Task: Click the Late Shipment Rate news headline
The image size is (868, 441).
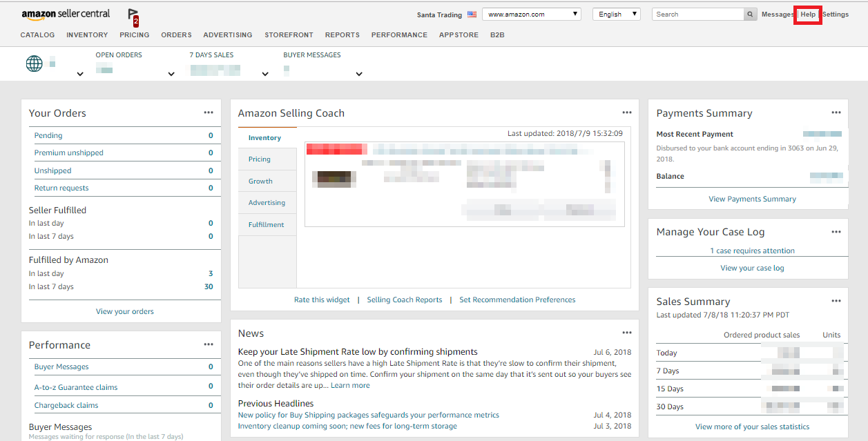Action: point(358,352)
